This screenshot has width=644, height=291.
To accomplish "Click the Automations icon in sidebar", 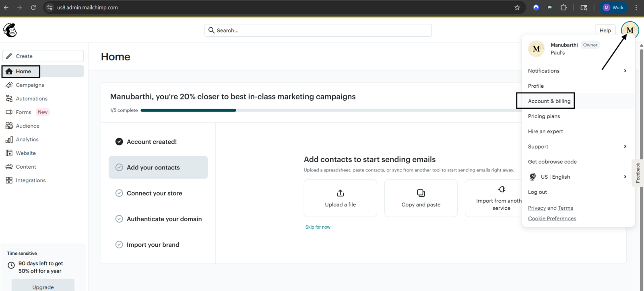I will (x=9, y=99).
